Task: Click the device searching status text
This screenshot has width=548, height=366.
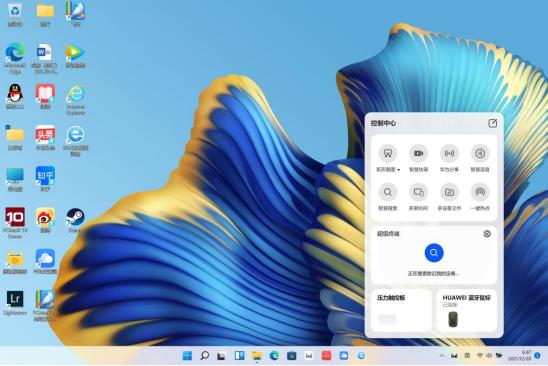Action: click(x=433, y=273)
